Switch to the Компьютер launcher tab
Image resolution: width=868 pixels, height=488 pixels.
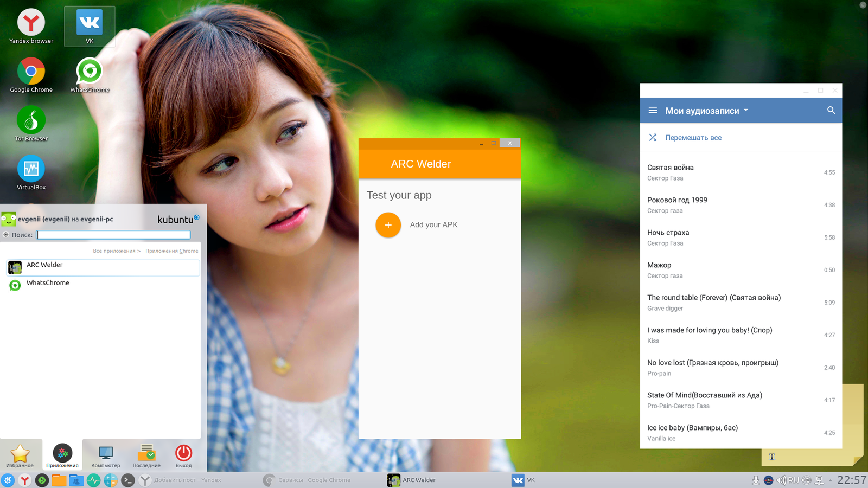tap(106, 455)
